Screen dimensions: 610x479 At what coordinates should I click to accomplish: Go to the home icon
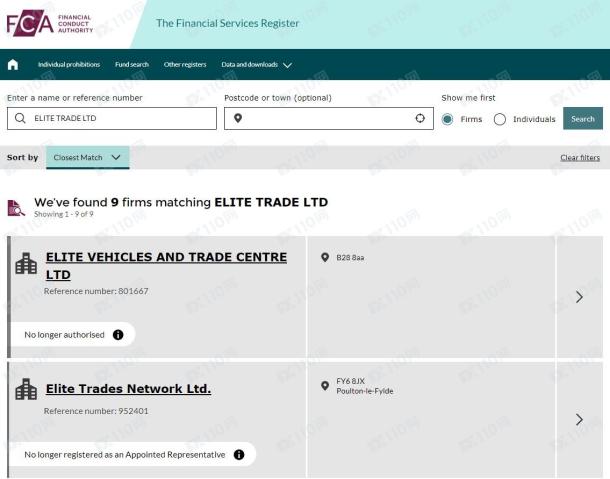(13, 65)
